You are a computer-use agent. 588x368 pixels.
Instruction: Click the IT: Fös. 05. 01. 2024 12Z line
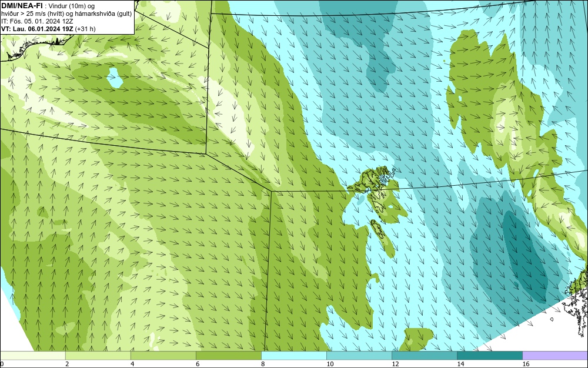coord(37,21)
